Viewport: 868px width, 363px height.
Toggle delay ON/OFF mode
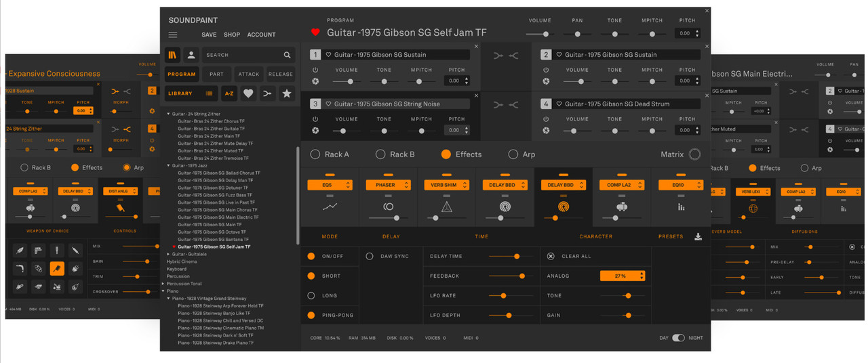point(311,256)
